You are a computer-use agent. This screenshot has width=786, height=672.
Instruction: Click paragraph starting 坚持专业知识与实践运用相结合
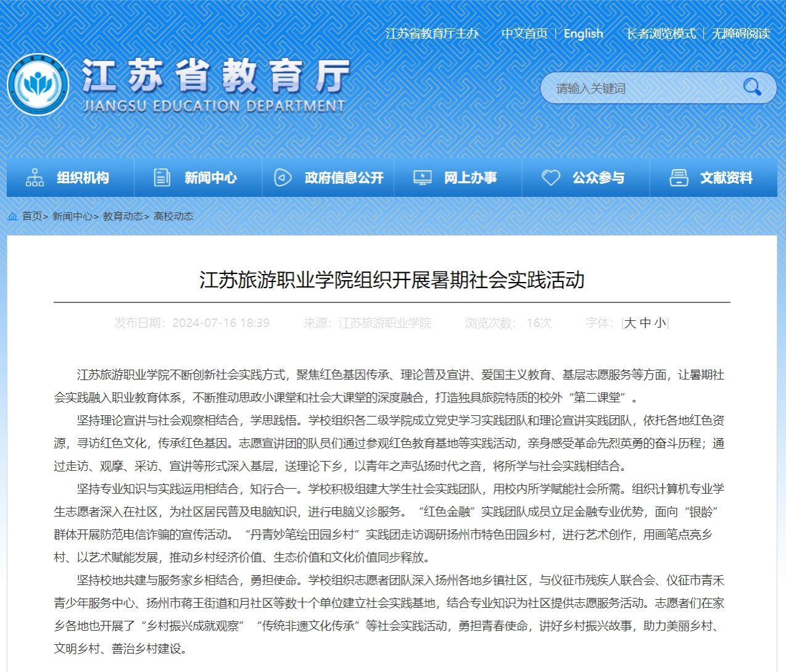click(x=389, y=523)
